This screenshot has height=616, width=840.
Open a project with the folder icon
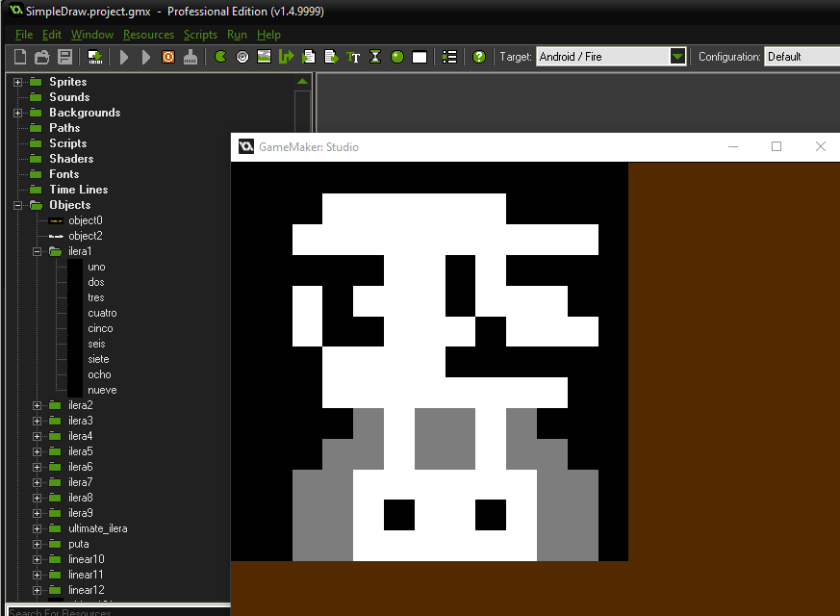[x=41, y=57]
